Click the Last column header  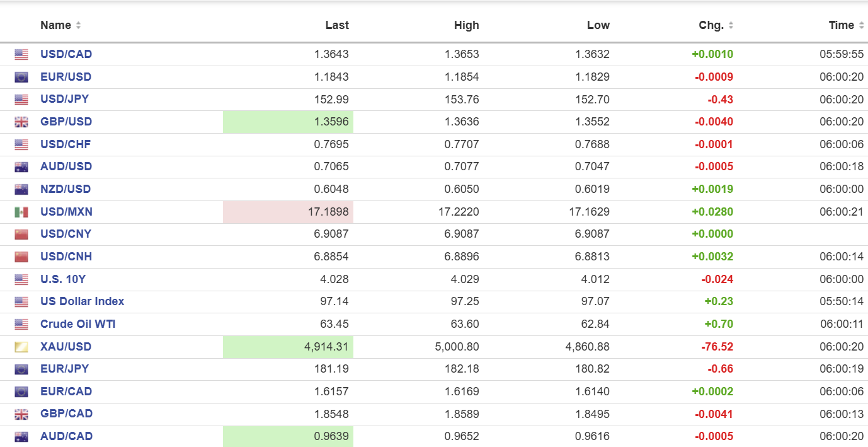tap(337, 25)
